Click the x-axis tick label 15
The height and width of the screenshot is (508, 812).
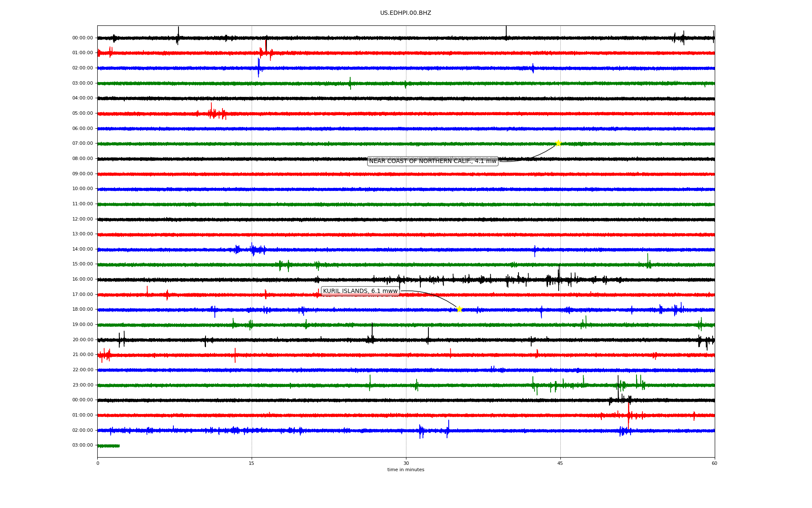(252, 463)
